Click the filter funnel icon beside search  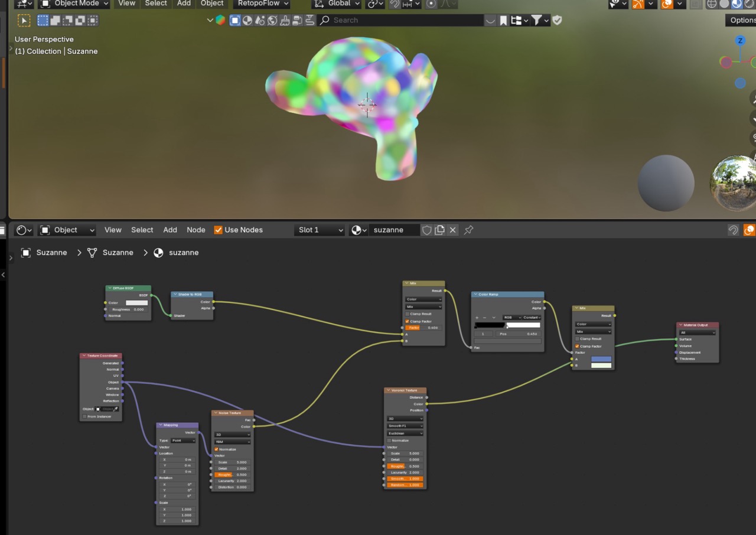pos(536,20)
